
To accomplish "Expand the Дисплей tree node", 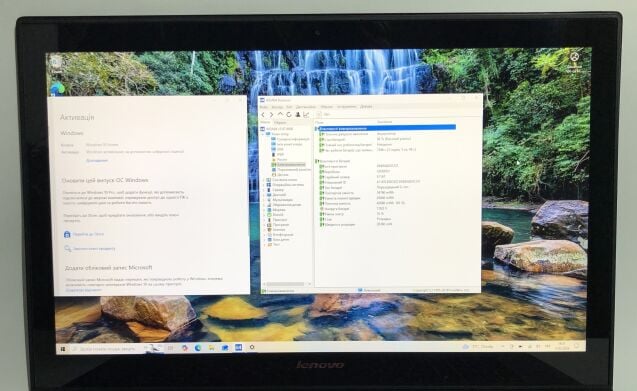I will pos(263,195).
